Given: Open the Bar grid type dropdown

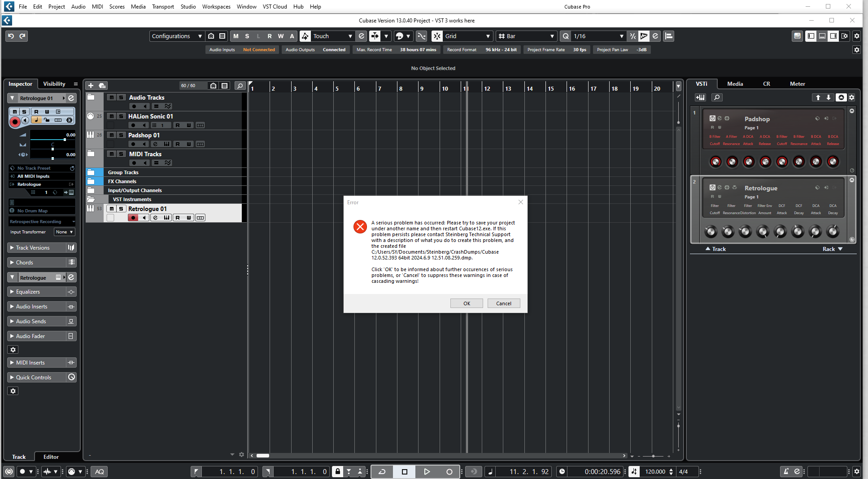Looking at the screenshot, I should click(x=526, y=36).
